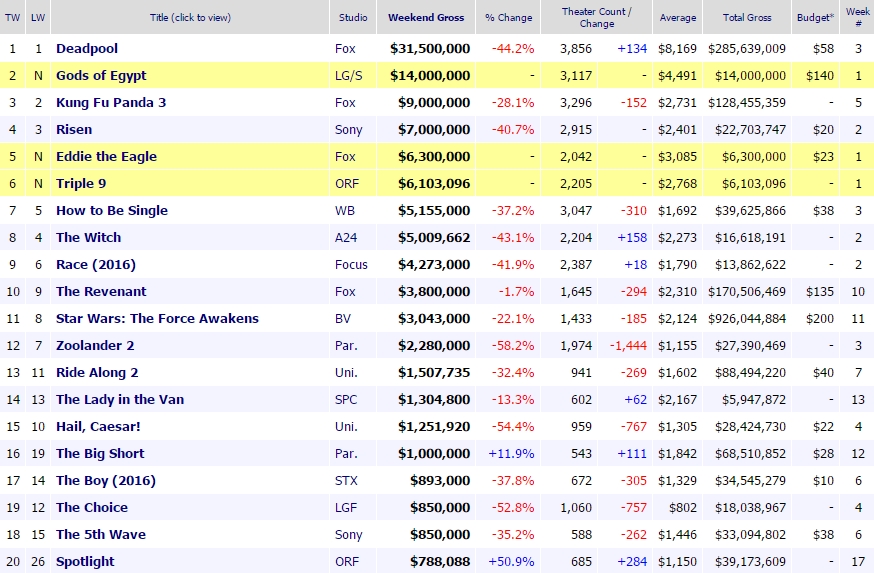
Task: Click the $3,085 average for Eddie the Eagle
Action: pyautogui.click(x=677, y=157)
